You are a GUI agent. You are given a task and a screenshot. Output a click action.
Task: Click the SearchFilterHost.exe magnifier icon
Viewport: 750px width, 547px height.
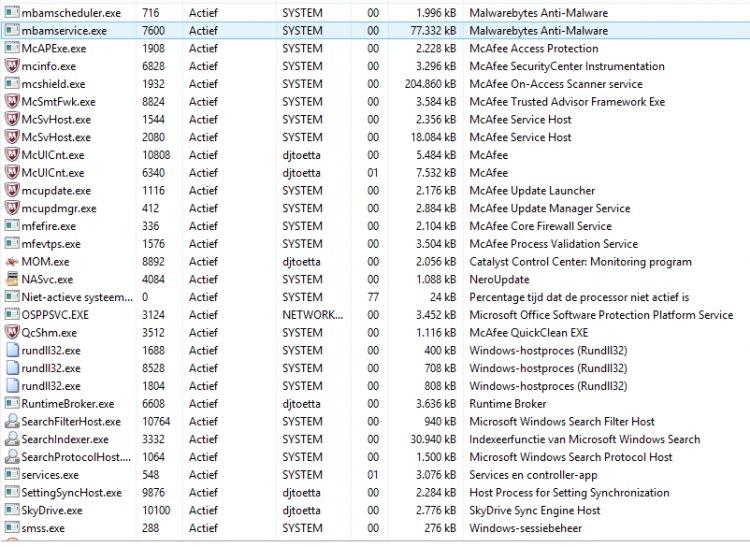click(11, 421)
